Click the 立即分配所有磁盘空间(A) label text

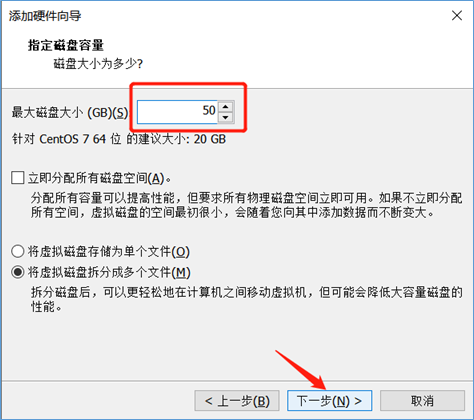[x=99, y=178]
